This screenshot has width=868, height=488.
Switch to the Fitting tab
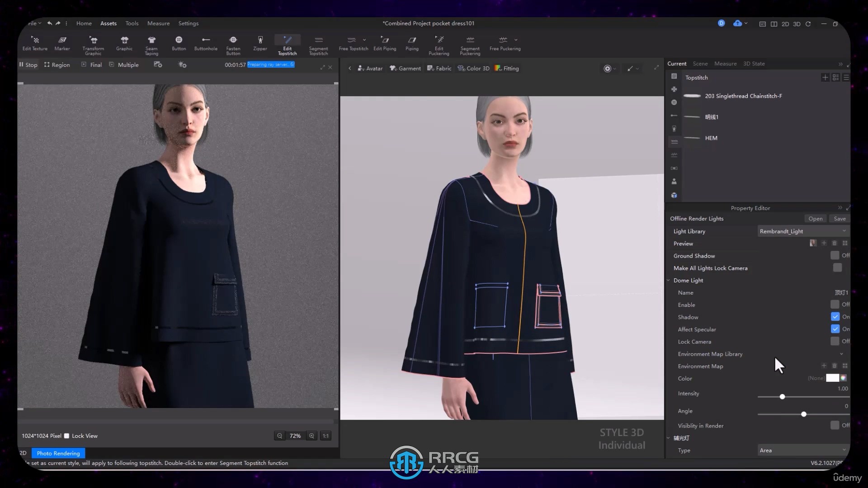(x=511, y=68)
